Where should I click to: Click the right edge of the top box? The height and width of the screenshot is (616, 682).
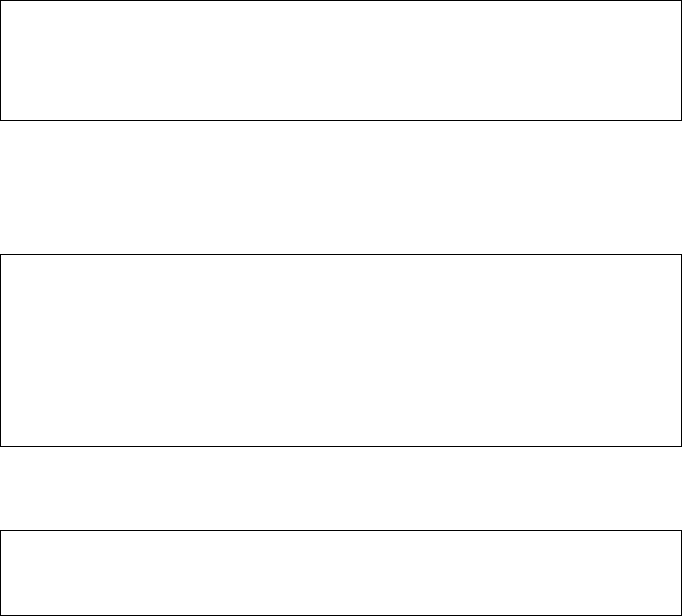tap(681, 60)
